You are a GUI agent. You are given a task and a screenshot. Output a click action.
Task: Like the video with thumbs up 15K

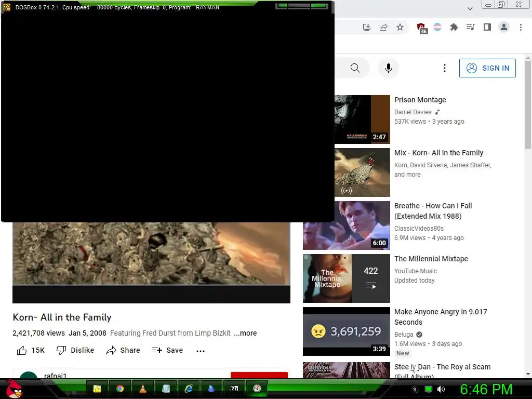coord(31,350)
